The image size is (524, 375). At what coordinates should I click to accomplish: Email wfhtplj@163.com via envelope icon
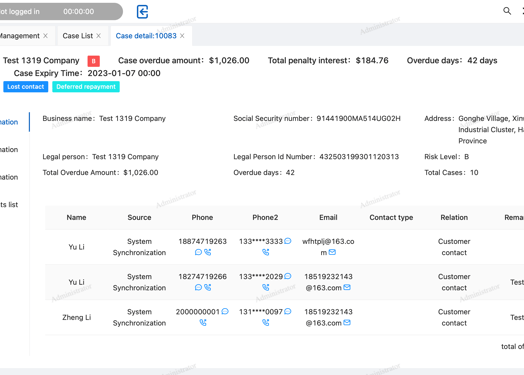pyautogui.click(x=332, y=252)
